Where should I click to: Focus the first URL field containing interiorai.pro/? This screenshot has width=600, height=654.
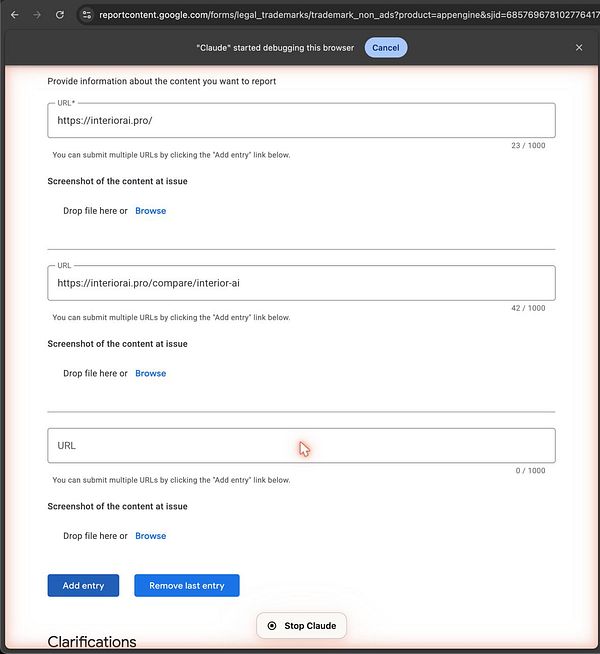pos(301,121)
